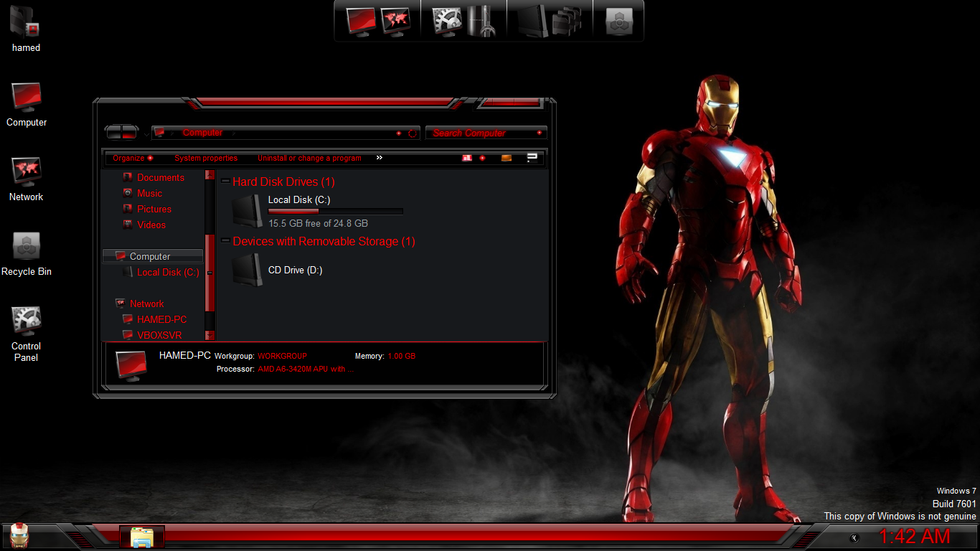
Task: Click the Change your view icon
Action: tap(467, 158)
